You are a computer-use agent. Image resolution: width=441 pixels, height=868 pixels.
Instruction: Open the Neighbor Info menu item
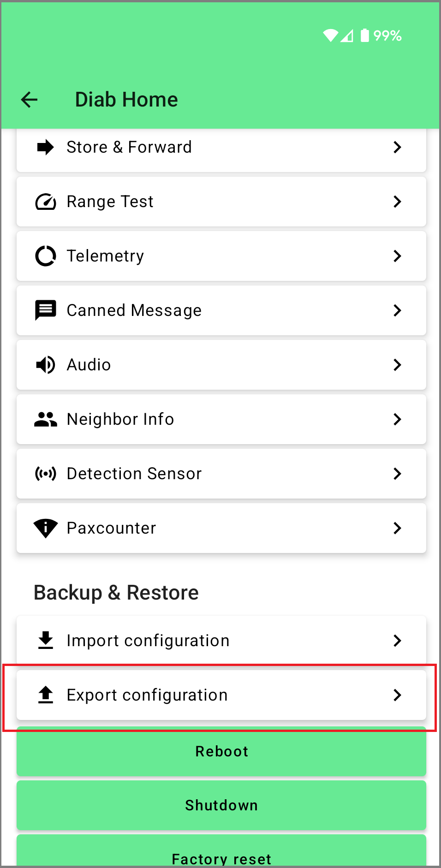click(221, 419)
